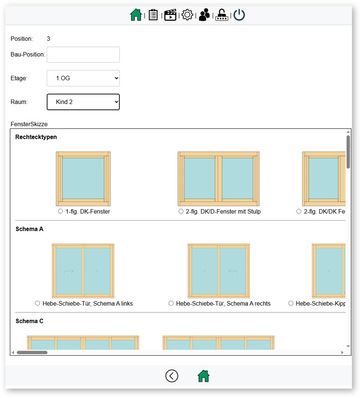Choose Hebe-Schiebe-Tür, Schema A links
This screenshot has height=398, width=361.
(37, 303)
